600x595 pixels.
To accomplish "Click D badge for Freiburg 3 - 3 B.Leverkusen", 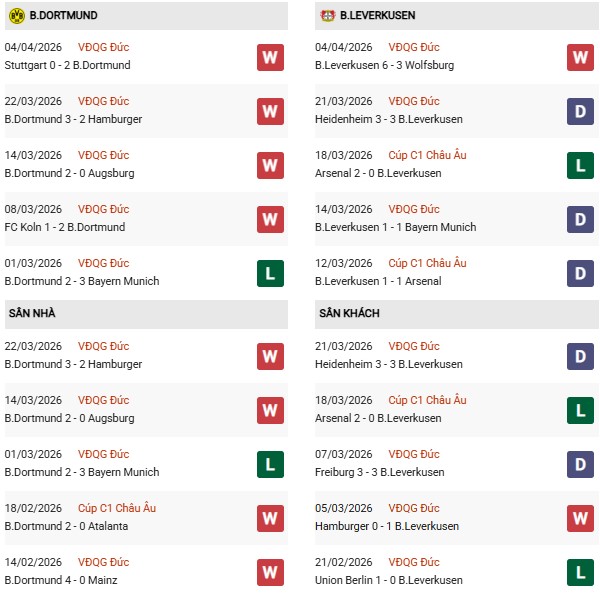I will click(580, 464).
